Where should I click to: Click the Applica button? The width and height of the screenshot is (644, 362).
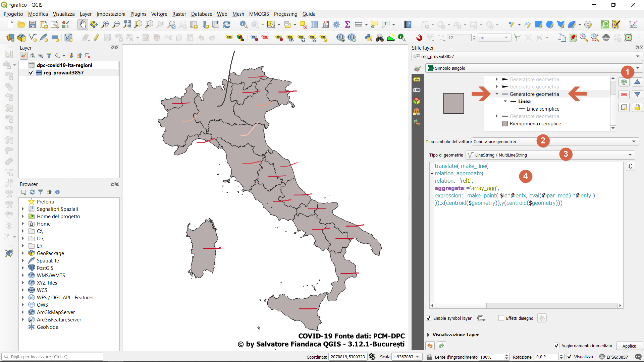629,346
